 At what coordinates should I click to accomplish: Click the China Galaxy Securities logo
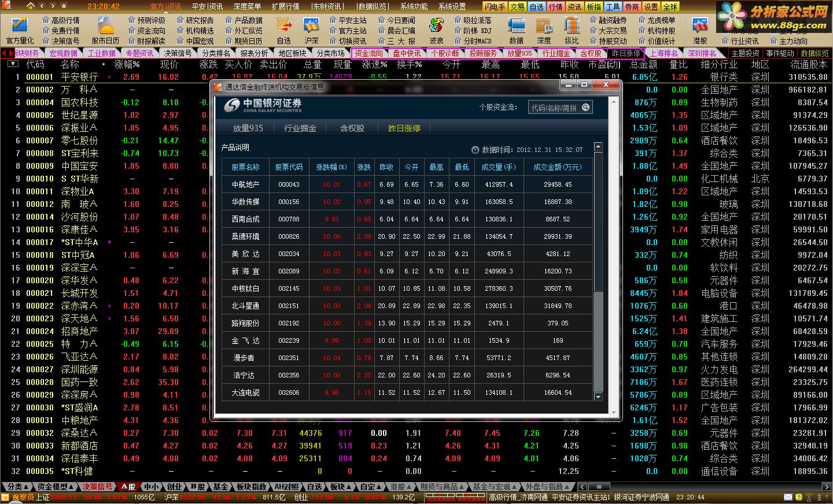pos(263,105)
